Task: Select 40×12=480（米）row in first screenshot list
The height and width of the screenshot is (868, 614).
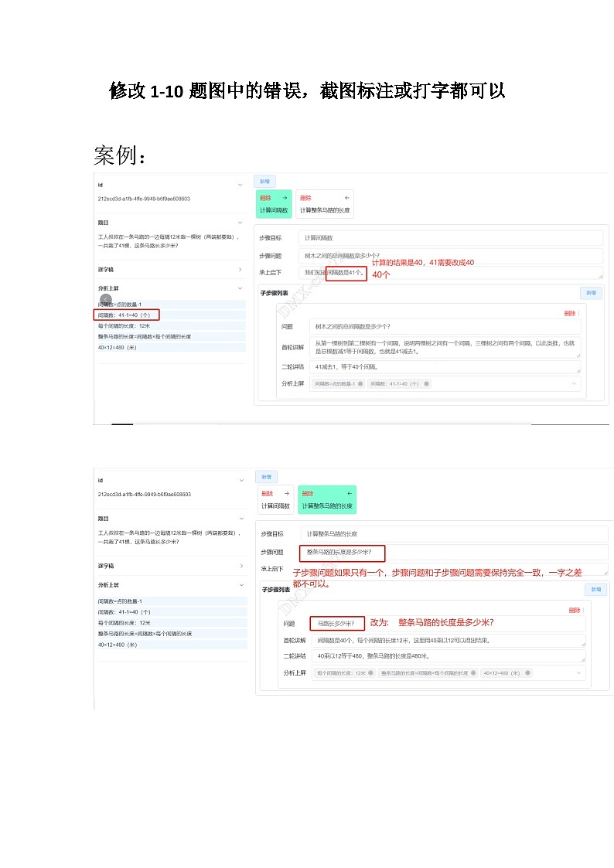Action: 172,348
